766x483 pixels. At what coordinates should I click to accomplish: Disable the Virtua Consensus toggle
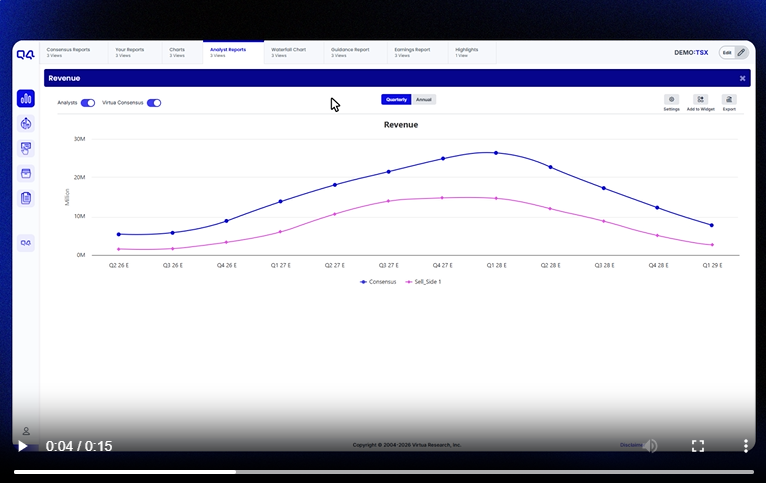pyautogui.click(x=154, y=103)
